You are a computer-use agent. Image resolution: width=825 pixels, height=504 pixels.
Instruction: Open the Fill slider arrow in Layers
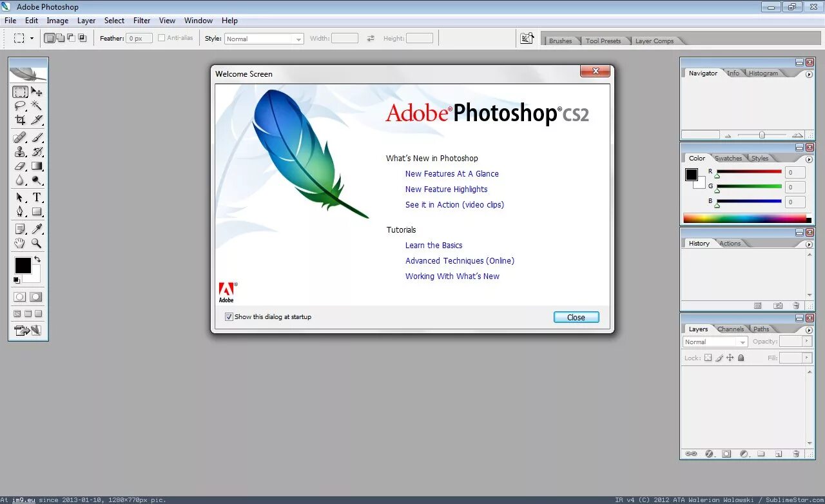[807, 358]
